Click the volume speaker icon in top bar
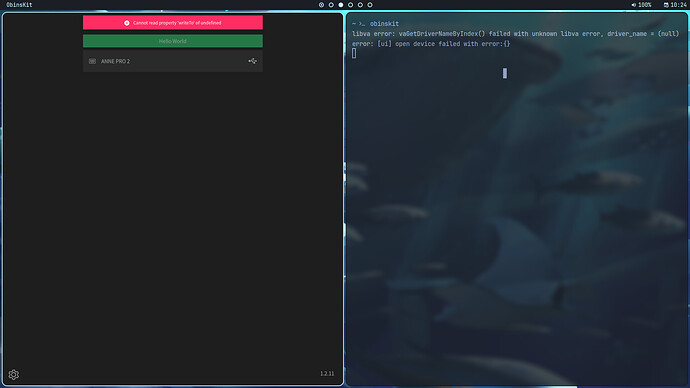Viewport: 690px width, 388px height. click(634, 5)
